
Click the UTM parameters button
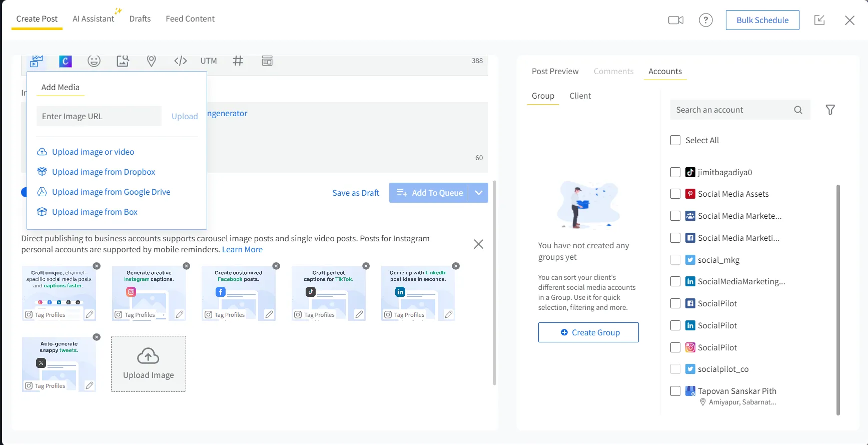tap(209, 61)
